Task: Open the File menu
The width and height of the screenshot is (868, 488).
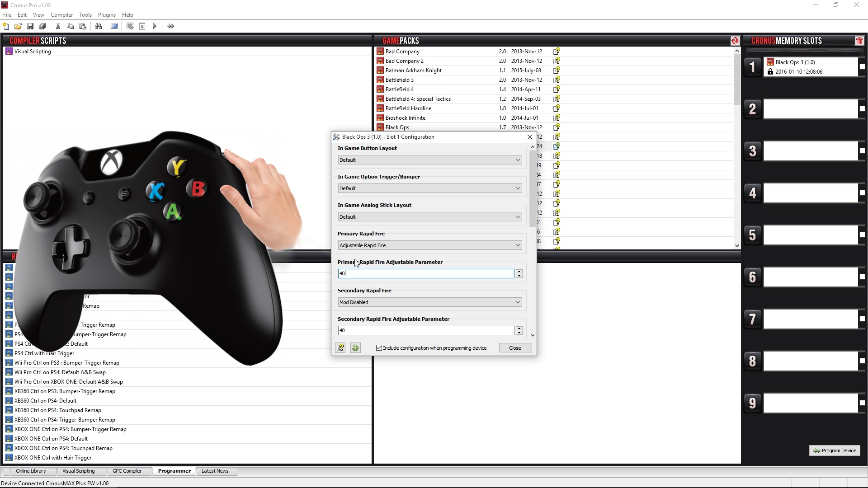Action: click(7, 15)
